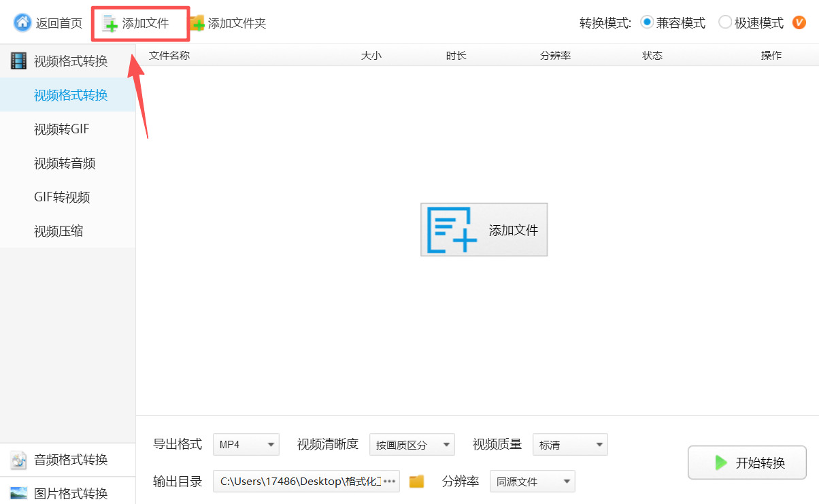
Task: Select the 极速模式 radio button
Action: (725, 22)
